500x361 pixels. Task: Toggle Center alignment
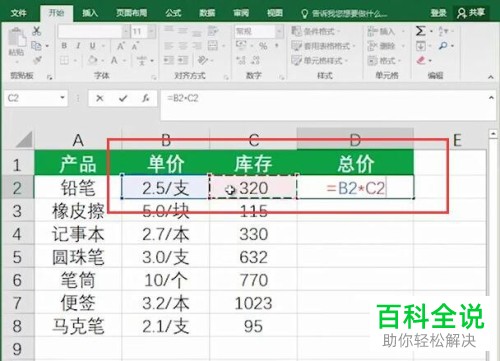[x=183, y=46]
